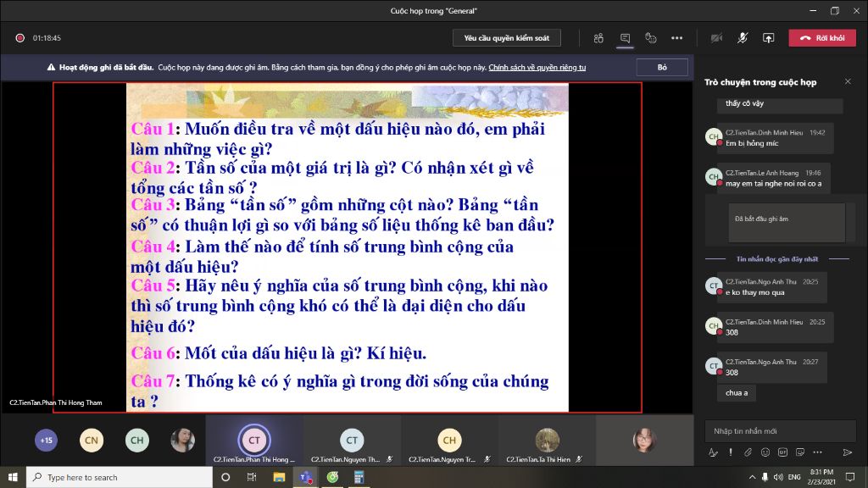Open the green circular app on taskbar

332,477
